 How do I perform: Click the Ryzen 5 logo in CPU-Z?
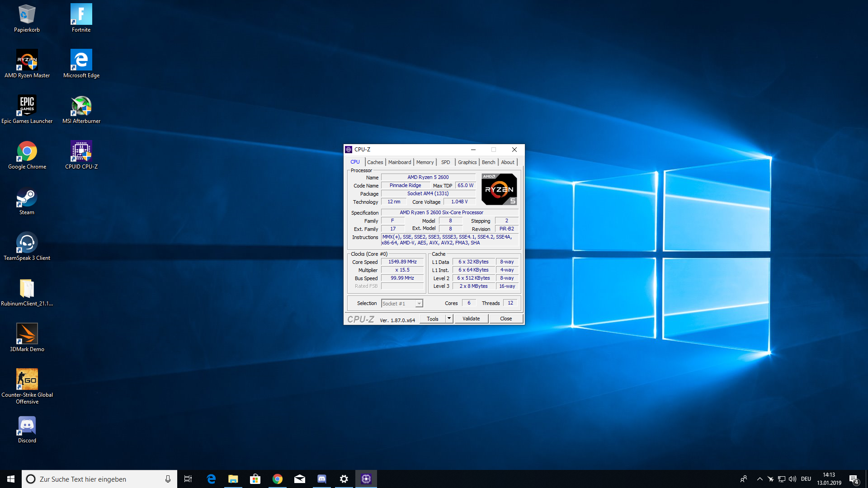tap(499, 189)
